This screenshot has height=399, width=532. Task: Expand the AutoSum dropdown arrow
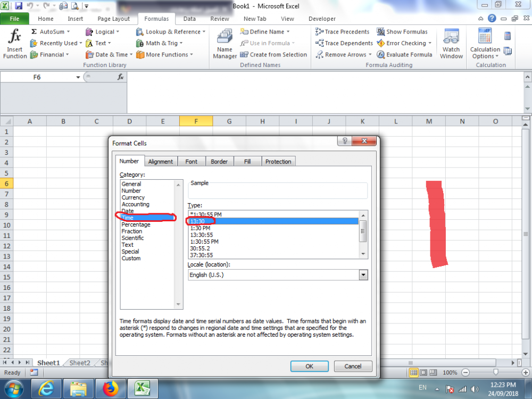(68, 31)
